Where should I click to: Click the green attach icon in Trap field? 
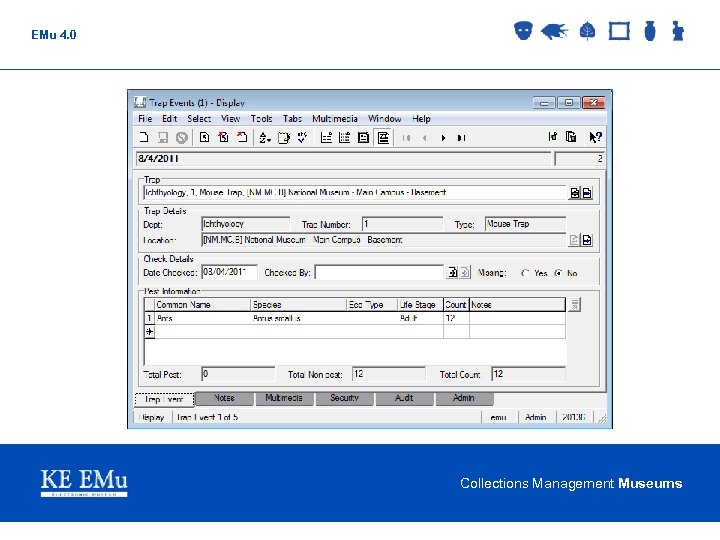574,193
